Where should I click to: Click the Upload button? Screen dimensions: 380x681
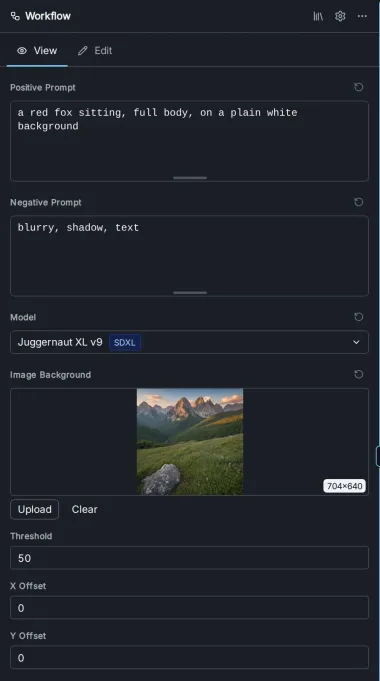point(34,509)
